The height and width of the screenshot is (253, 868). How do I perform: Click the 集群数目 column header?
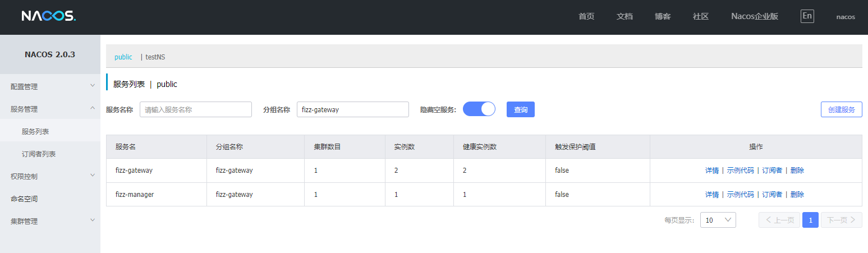coord(345,147)
